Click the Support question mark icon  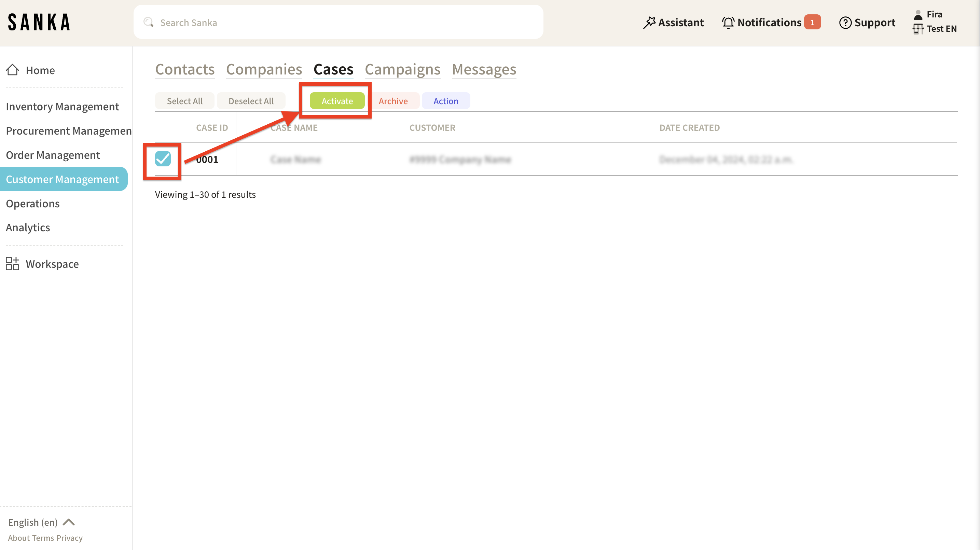845,23
